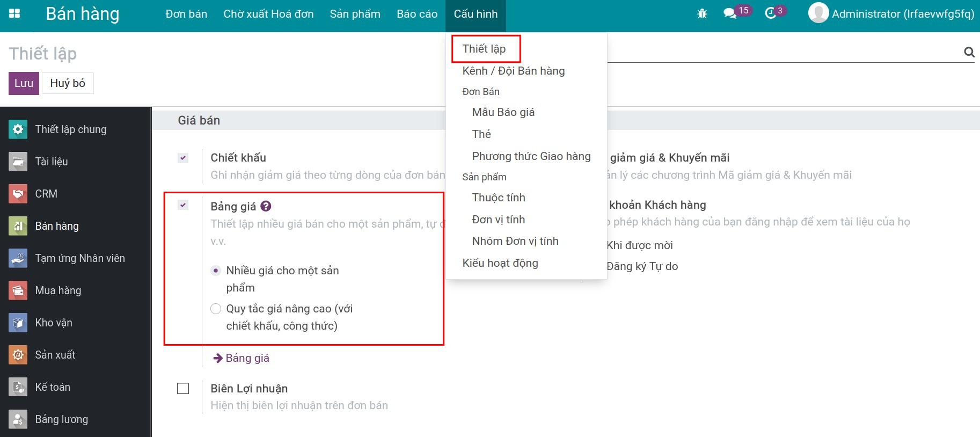
Task: Click the Tài liệu folder icon
Action: click(x=18, y=162)
